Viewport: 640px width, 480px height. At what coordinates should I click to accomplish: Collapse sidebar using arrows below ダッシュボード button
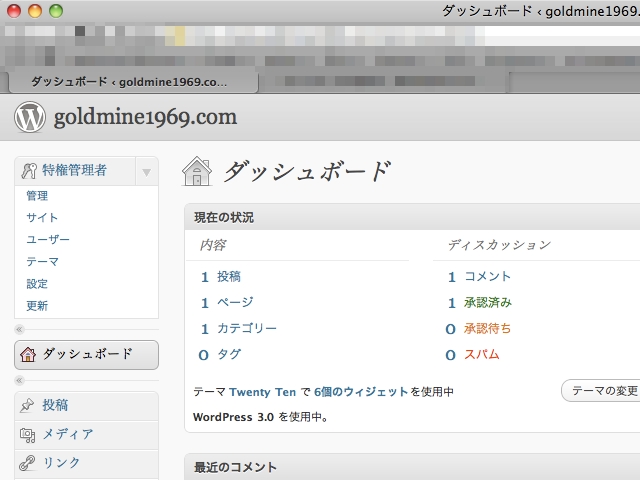19,380
